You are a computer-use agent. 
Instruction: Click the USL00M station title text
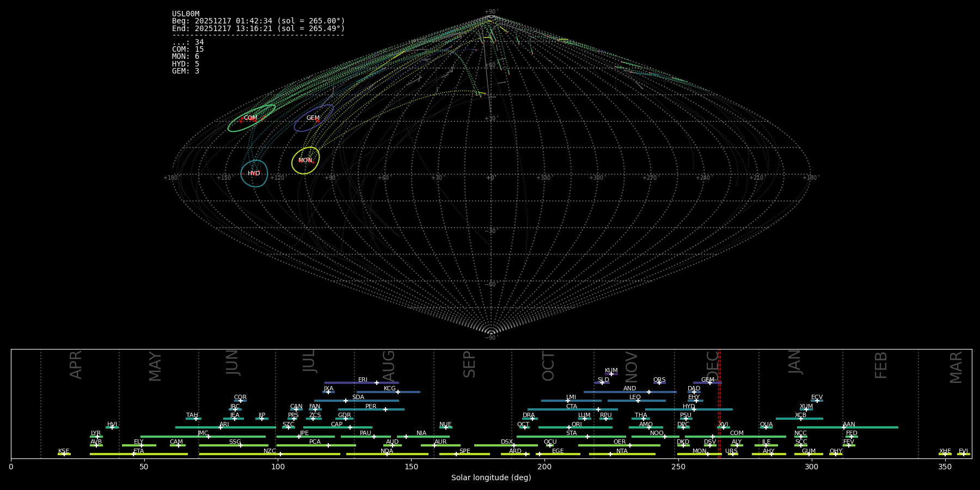coord(186,14)
